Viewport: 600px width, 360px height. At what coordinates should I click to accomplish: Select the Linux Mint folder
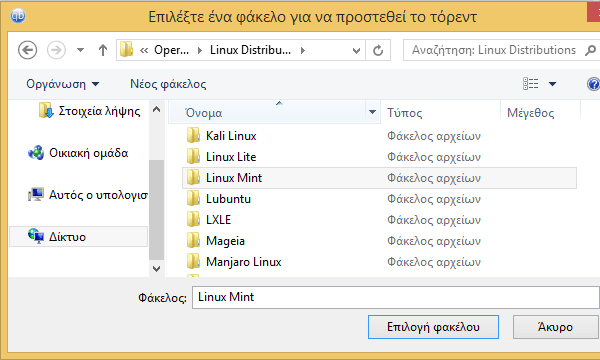click(379, 178)
